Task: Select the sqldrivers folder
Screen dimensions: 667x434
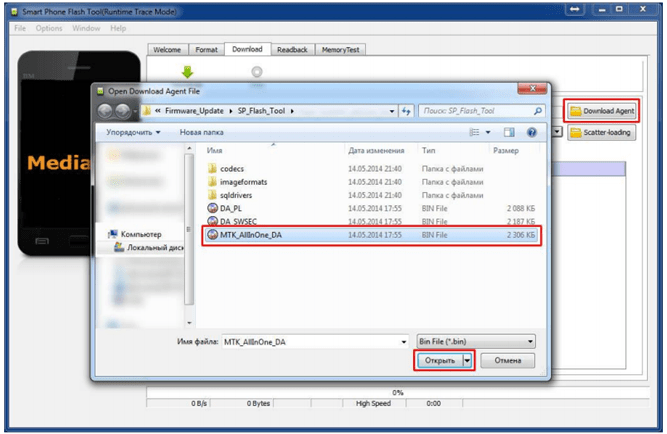Action: tap(238, 194)
